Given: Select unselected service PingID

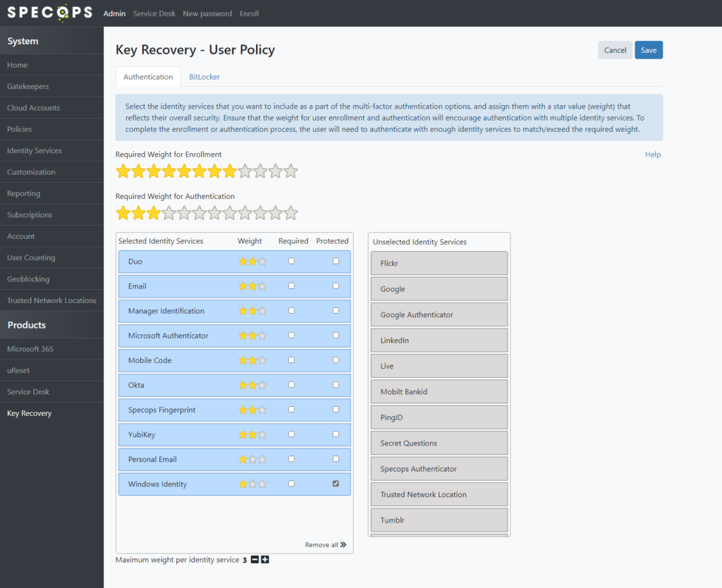Looking at the screenshot, I should click(x=439, y=417).
